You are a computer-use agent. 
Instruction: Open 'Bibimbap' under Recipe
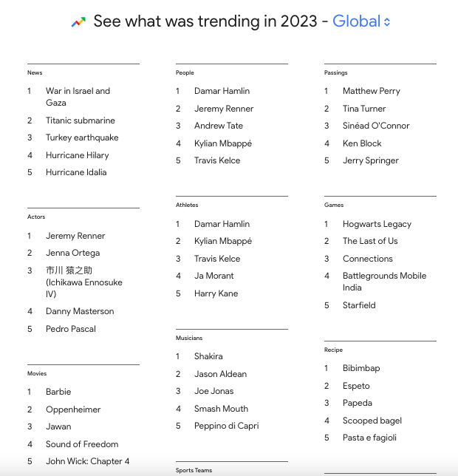(x=361, y=368)
